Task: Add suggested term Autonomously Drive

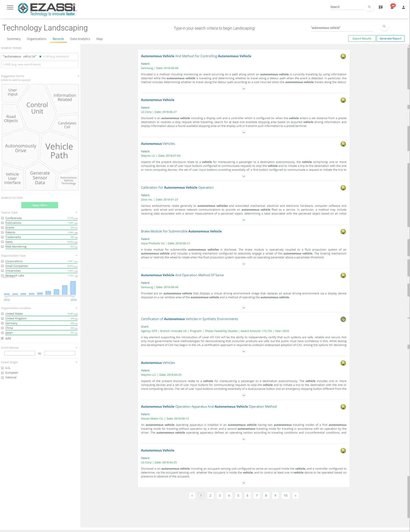Action: coord(21,148)
